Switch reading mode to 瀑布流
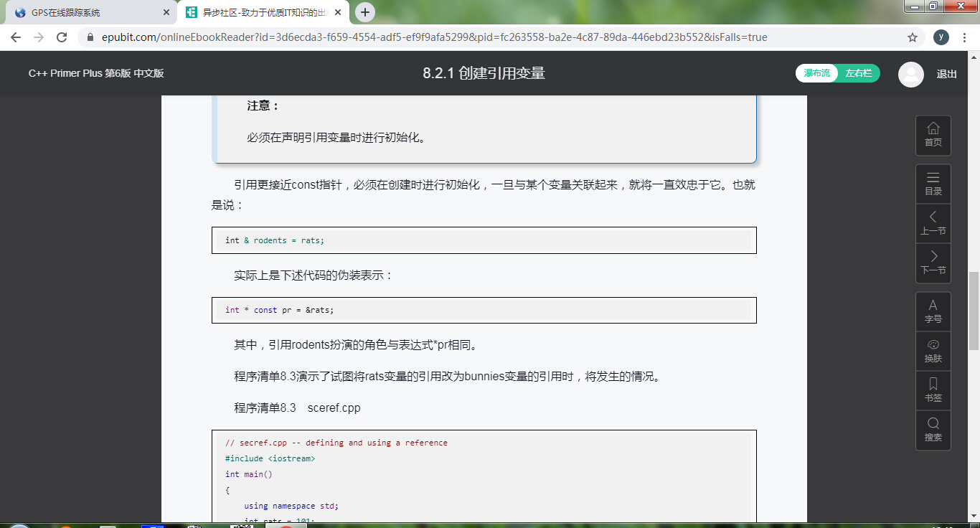 point(816,73)
